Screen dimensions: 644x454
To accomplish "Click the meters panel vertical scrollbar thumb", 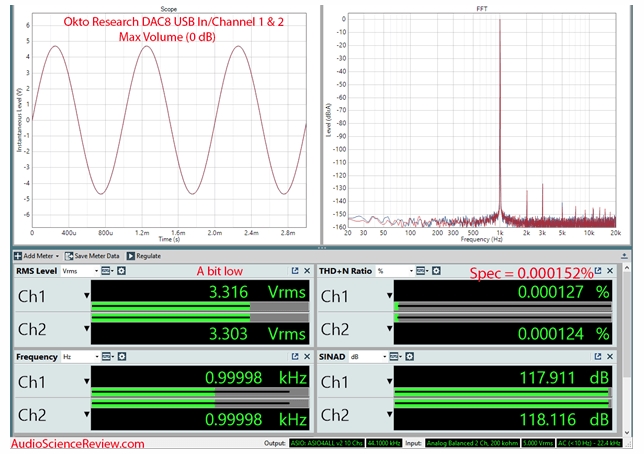I will coord(627,325).
